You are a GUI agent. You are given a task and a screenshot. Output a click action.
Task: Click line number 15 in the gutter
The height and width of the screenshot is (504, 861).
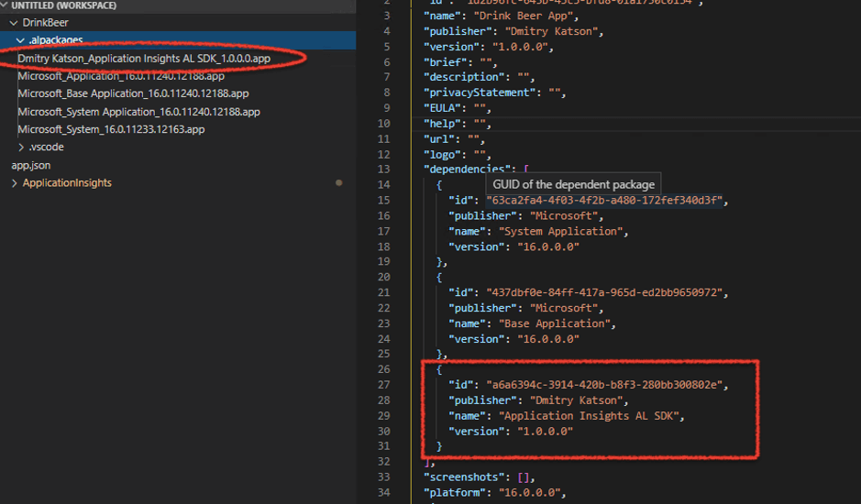[x=384, y=201]
